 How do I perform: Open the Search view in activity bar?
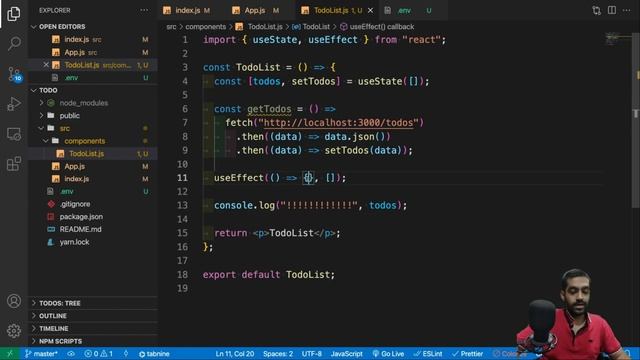click(14, 43)
